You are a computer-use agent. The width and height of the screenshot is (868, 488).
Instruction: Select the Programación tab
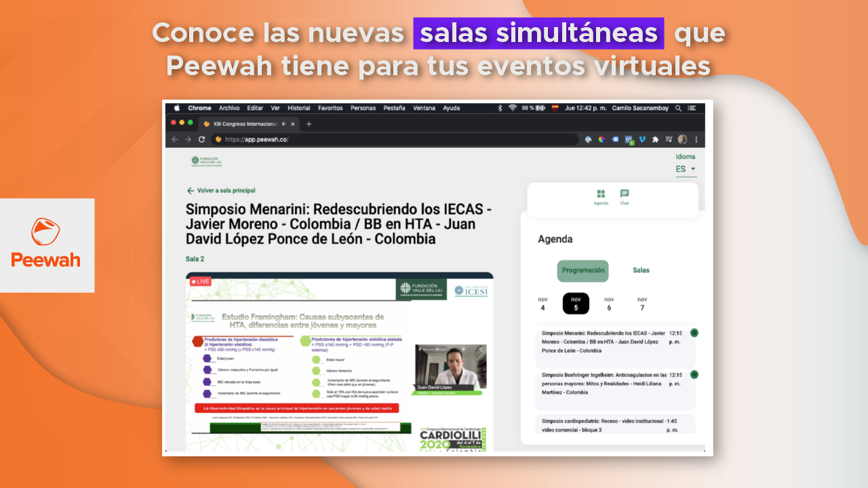(x=583, y=270)
